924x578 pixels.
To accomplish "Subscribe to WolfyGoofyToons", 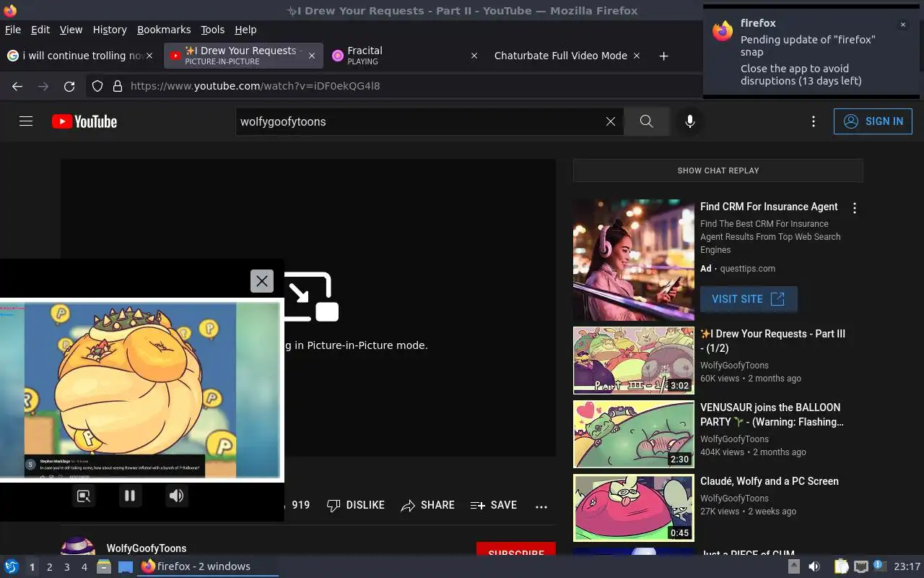I will (x=516, y=549).
